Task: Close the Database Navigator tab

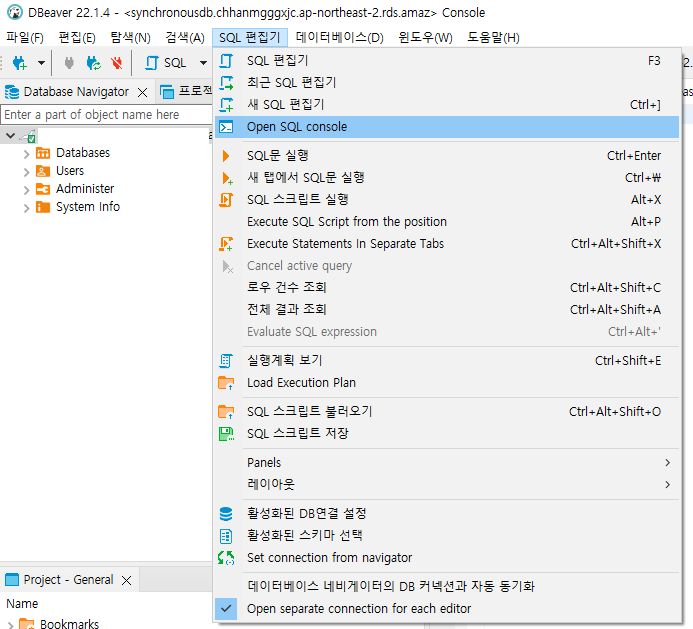Action: pos(142,92)
